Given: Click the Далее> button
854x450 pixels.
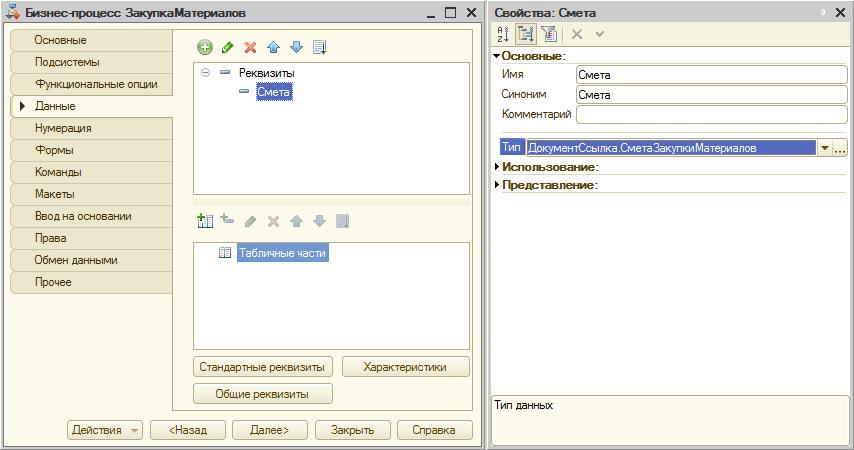Looking at the screenshot, I should tap(270, 430).
